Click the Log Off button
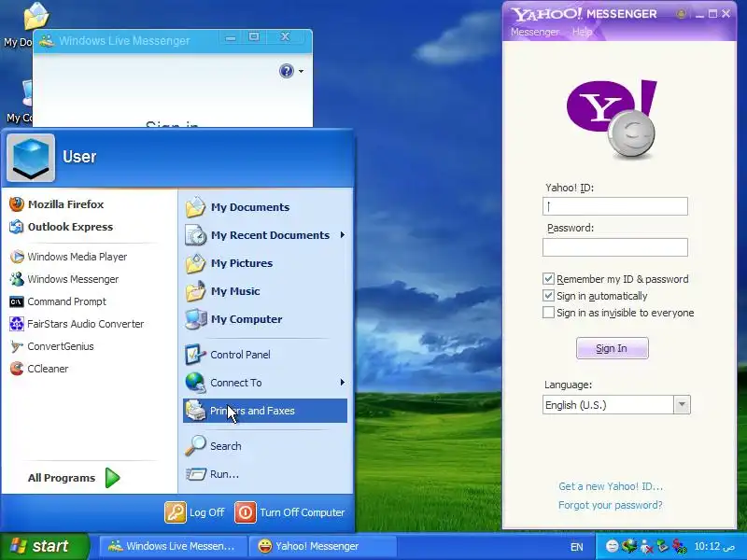Screen dimensions: 747x560 194,512
